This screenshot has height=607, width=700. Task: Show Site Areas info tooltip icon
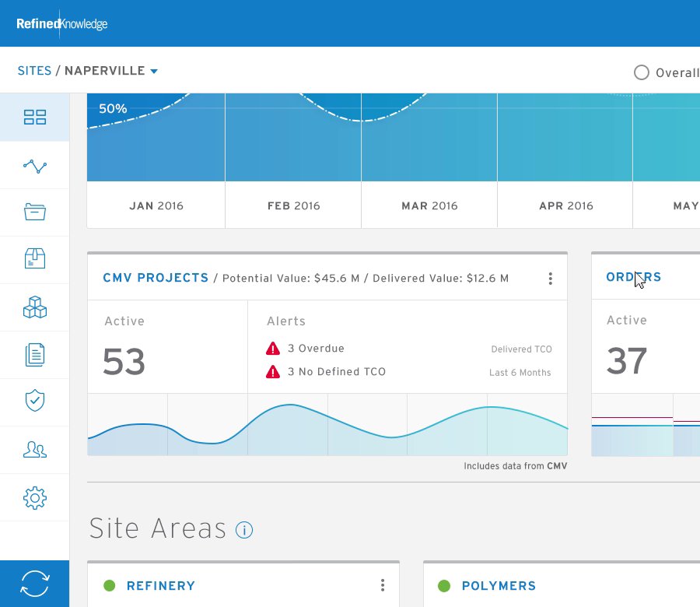click(x=244, y=530)
